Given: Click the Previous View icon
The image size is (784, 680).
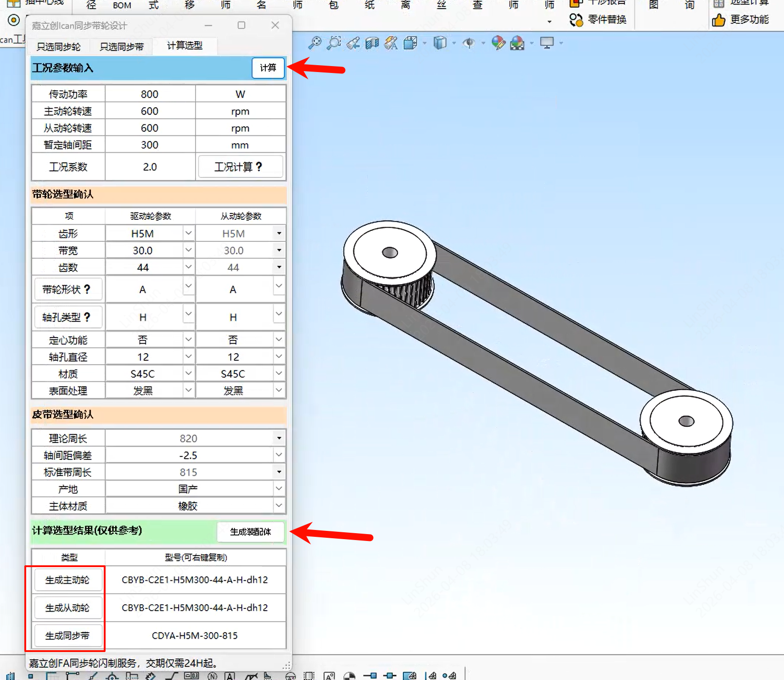Looking at the screenshot, I should (x=353, y=43).
